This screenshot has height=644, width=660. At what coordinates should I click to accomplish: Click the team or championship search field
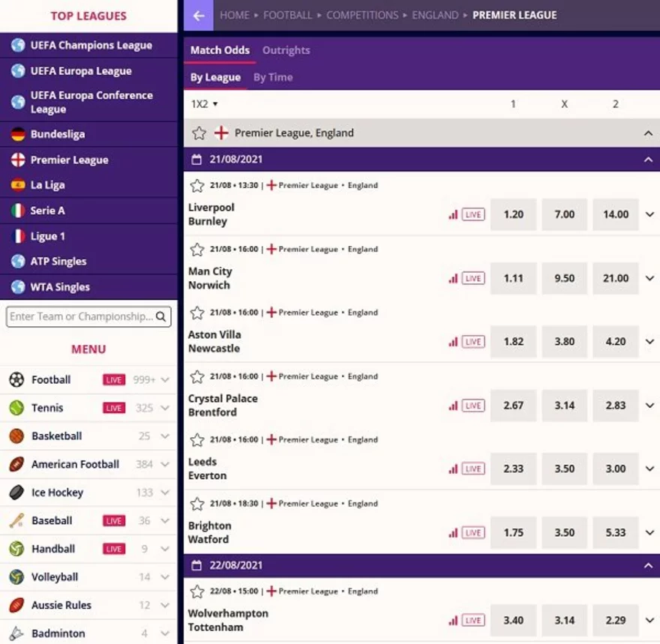[x=81, y=316]
